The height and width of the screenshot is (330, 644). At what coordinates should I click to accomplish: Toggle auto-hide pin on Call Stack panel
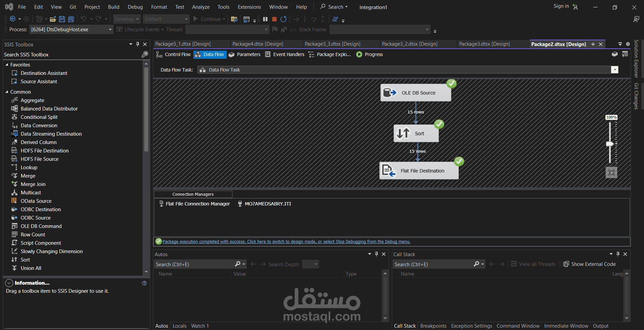(x=618, y=254)
